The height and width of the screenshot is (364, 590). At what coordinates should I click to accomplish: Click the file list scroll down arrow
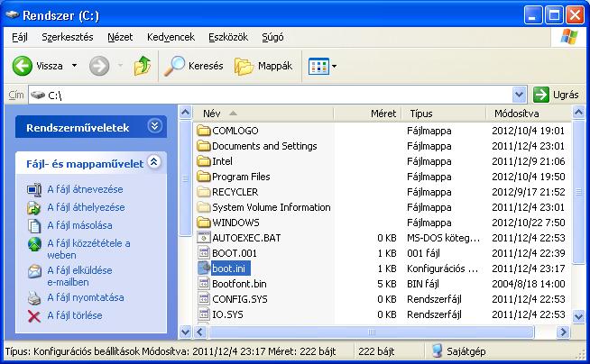578,317
